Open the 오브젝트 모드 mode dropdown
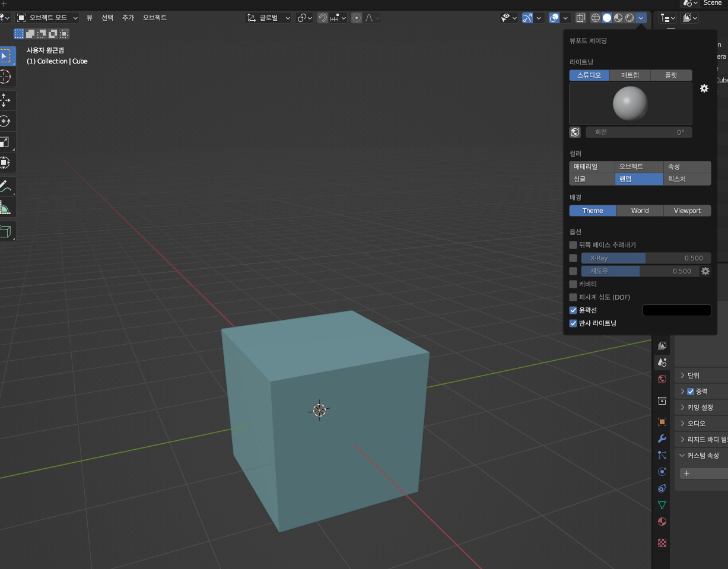The image size is (728, 569). (x=47, y=18)
